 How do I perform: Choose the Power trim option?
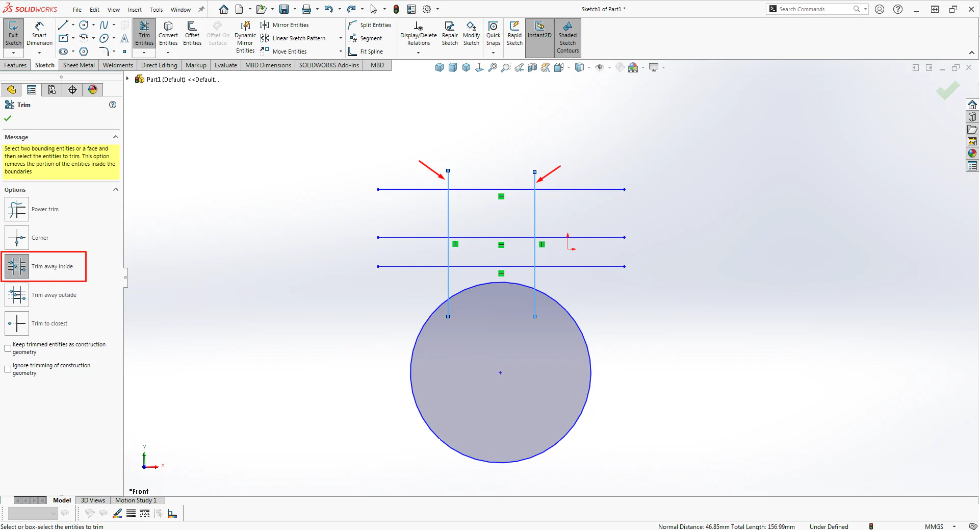coord(17,209)
